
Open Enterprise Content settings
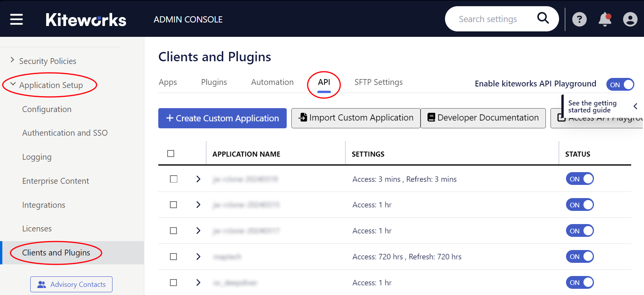(55, 181)
